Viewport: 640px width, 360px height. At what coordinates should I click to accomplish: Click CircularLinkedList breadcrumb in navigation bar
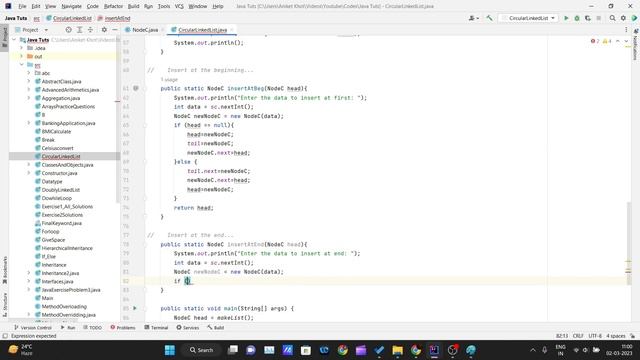pyautogui.click(x=69, y=18)
